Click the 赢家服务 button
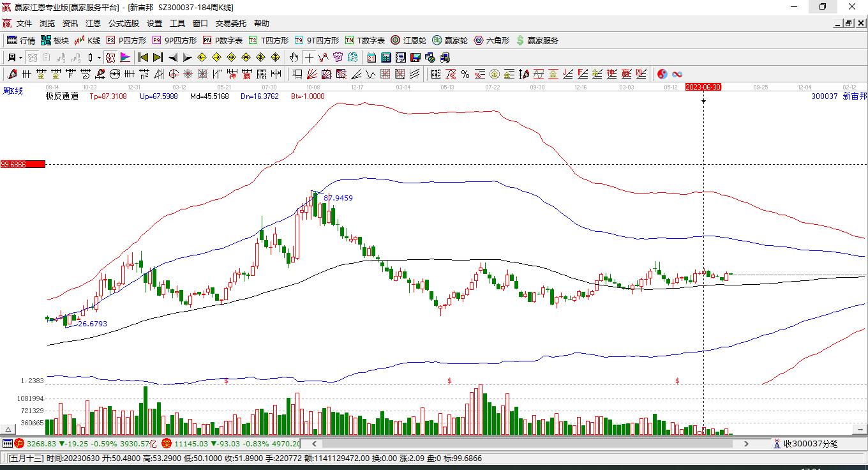Viewport: 868px width, 470px height. point(537,40)
